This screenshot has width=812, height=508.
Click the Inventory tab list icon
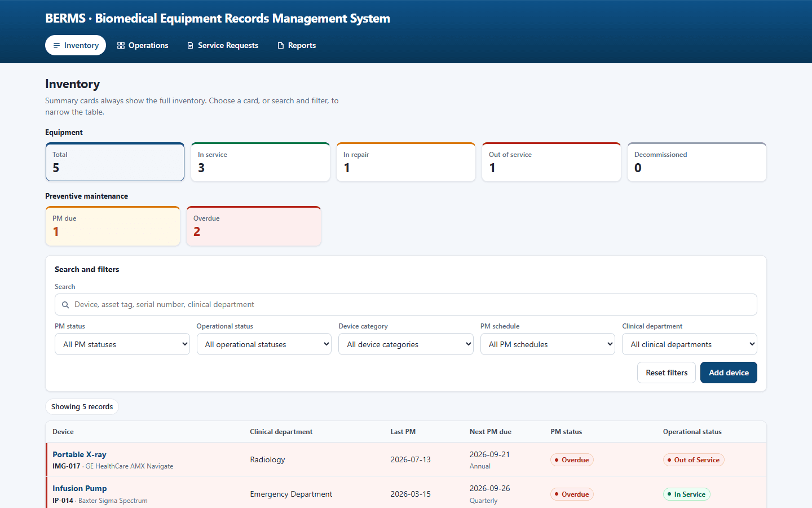pos(56,46)
